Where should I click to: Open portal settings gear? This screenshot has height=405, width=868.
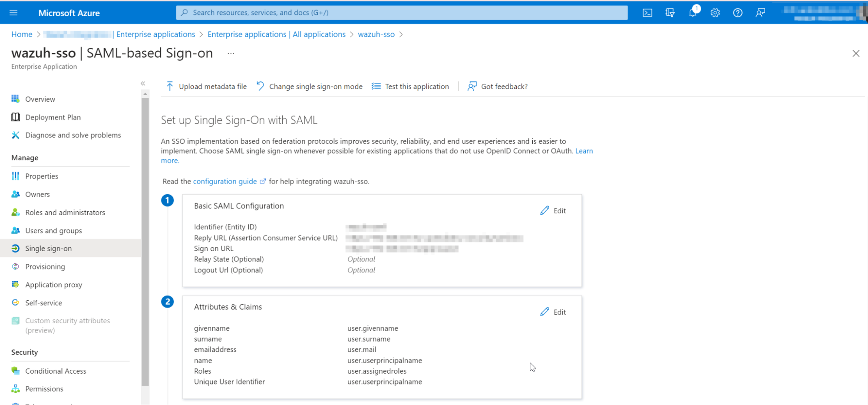pyautogui.click(x=715, y=13)
